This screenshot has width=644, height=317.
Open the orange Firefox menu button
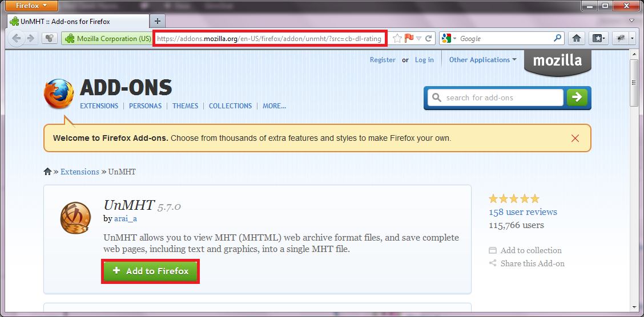[x=31, y=6]
